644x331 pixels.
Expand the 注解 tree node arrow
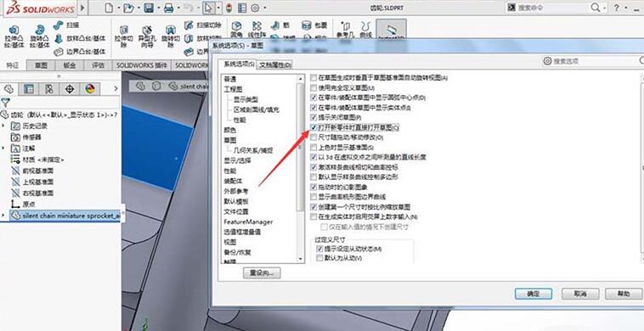[3, 148]
